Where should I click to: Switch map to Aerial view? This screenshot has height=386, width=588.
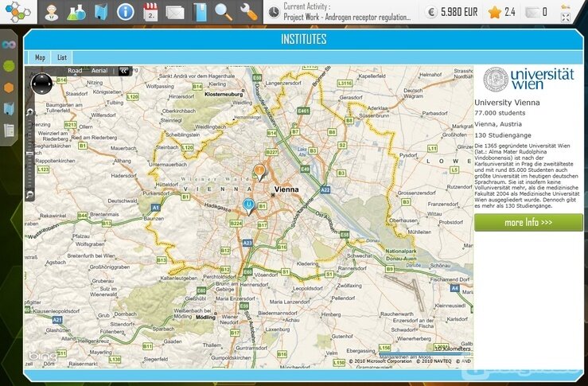click(x=99, y=71)
